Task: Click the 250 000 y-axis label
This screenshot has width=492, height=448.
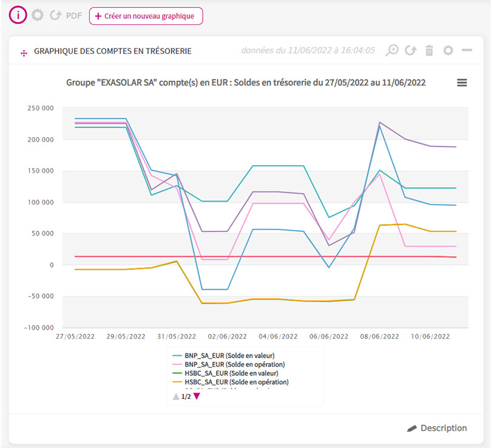Action: coord(41,108)
